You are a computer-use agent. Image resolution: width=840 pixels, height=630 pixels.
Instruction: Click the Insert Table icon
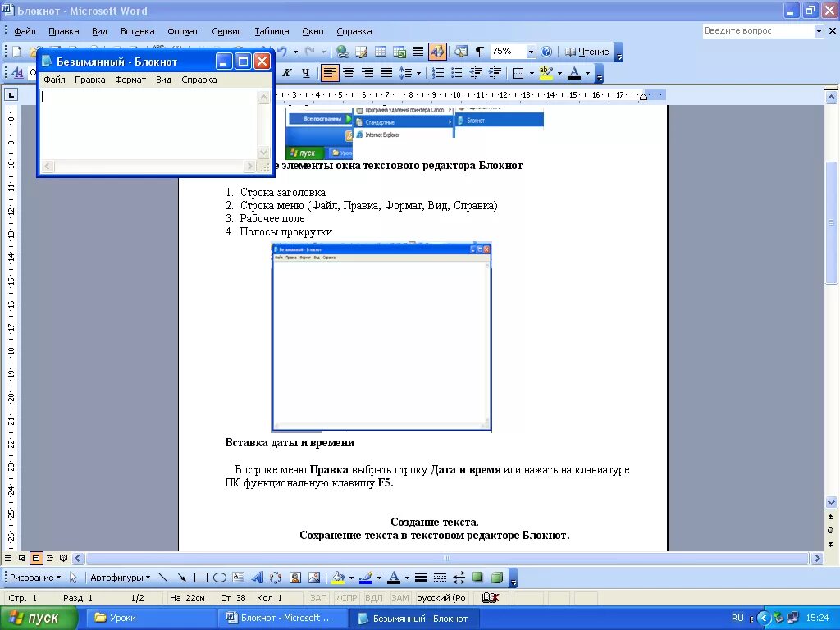point(381,52)
